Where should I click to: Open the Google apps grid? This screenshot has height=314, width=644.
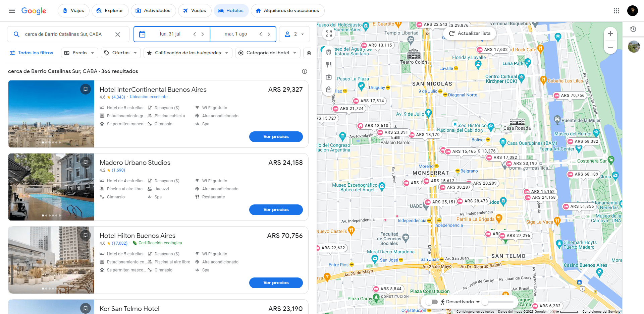(616, 10)
